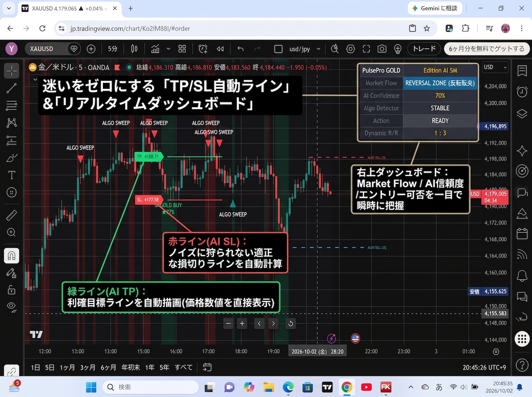Click the 6ヶ月分を無料でゲットする offer button
532x397 pixels.
click(487, 49)
